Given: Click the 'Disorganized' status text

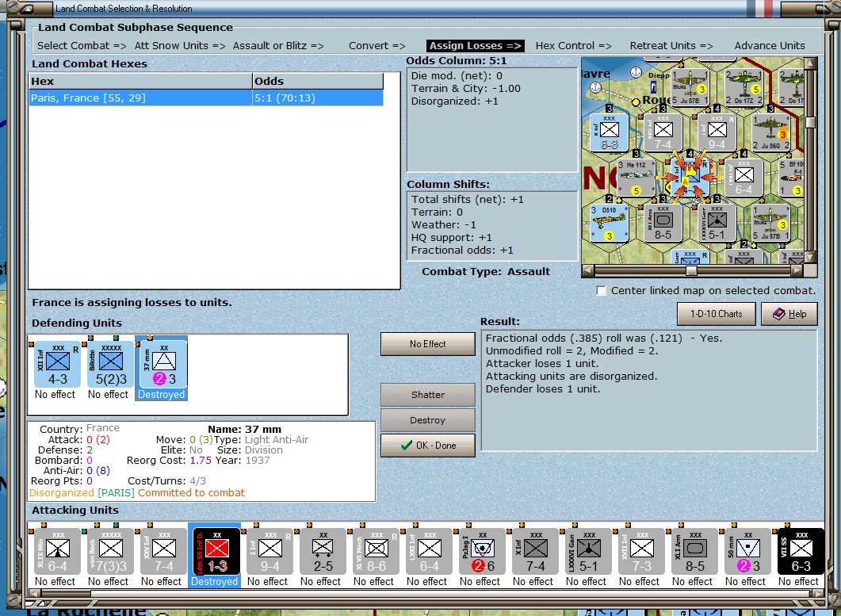Looking at the screenshot, I should pos(61,492).
